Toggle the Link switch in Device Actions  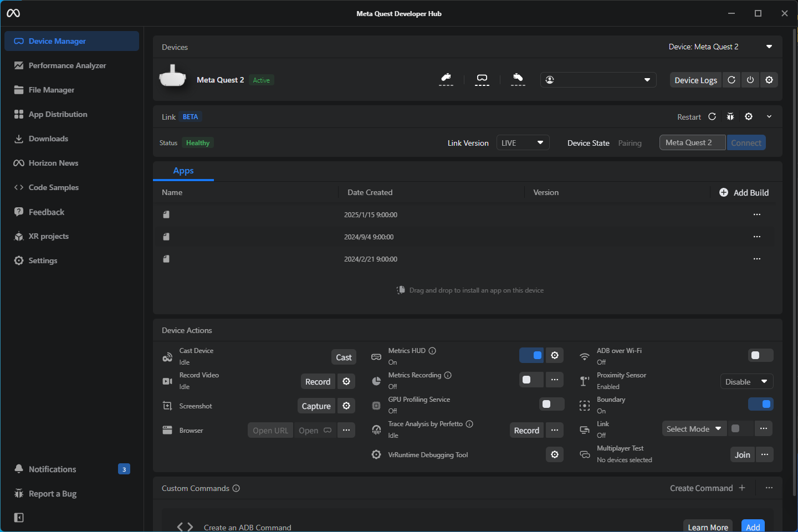point(740,428)
